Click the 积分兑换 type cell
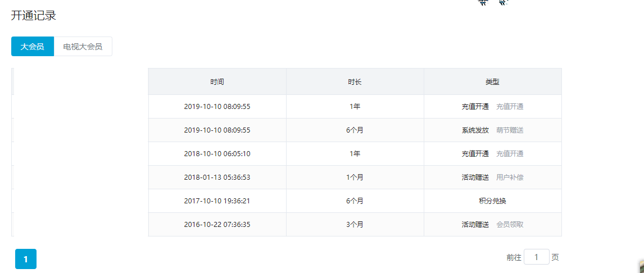Screen dimensions: 644x273 pos(492,201)
